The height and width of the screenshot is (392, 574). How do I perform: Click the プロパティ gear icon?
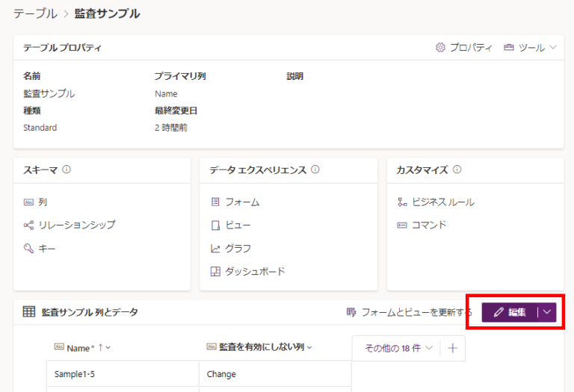[x=440, y=47]
